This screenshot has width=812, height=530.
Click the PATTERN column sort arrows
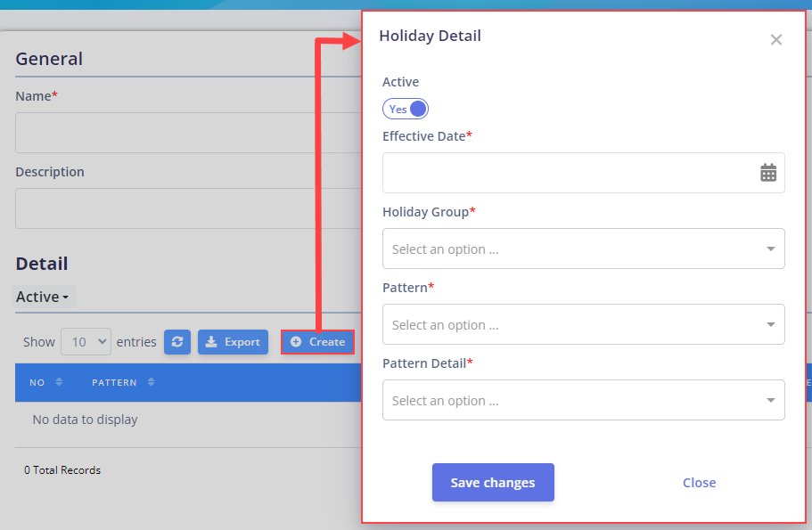[151, 382]
